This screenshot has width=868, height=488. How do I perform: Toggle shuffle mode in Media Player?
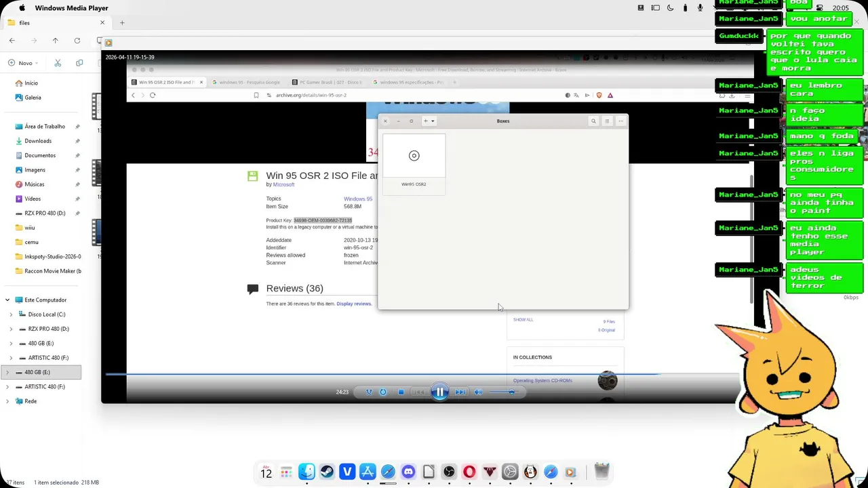pyautogui.click(x=369, y=392)
